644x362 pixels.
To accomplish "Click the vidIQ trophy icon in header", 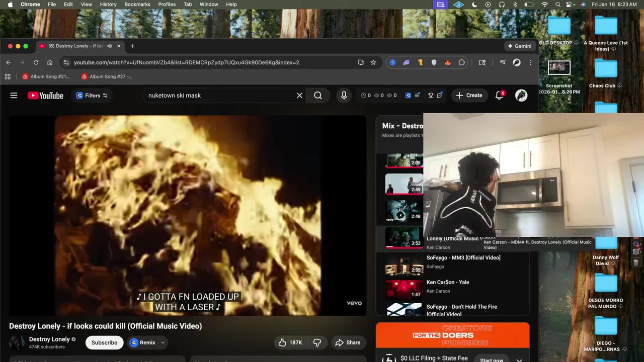I will tap(431, 96).
